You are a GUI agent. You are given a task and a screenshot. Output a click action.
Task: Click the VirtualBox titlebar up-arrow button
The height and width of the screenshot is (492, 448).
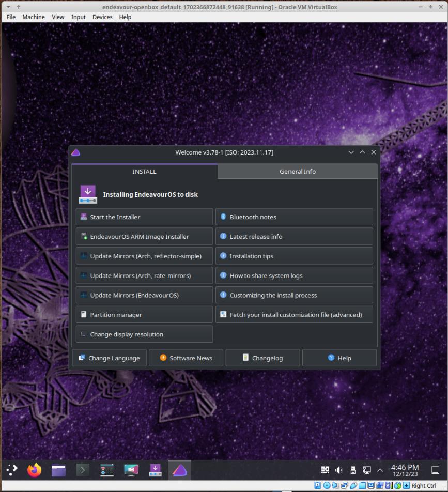pos(19,7)
